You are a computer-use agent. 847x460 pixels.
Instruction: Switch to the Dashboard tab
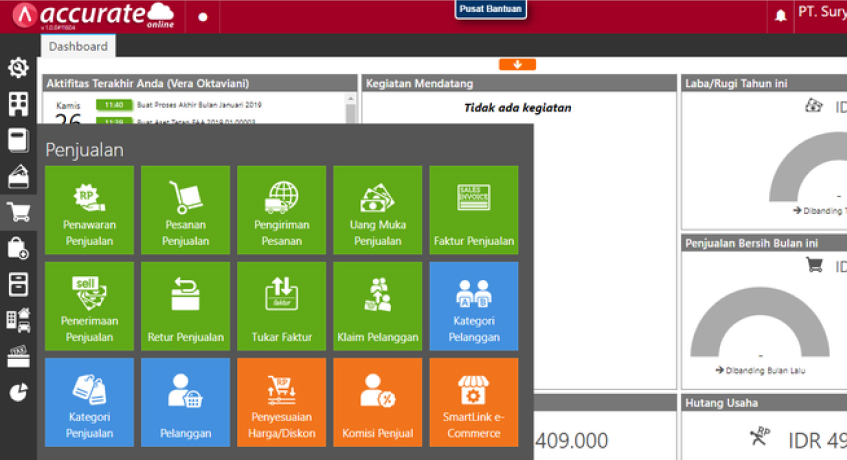pos(78,46)
